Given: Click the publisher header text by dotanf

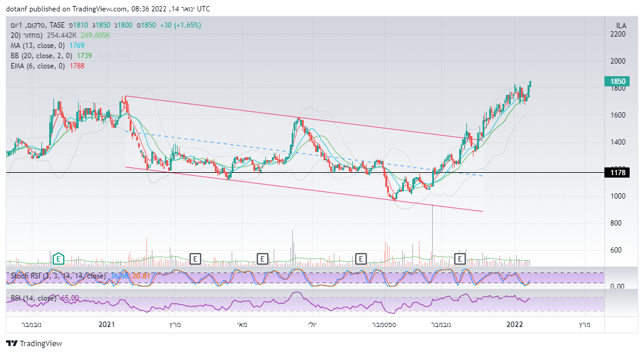Looking at the screenshot, I should coord(108,8).
